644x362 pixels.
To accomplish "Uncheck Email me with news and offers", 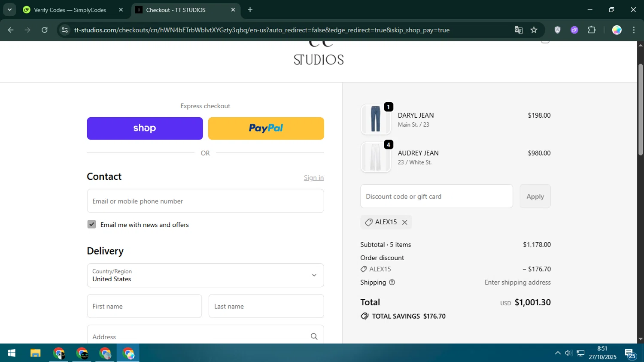I will (x=91, y=225).
